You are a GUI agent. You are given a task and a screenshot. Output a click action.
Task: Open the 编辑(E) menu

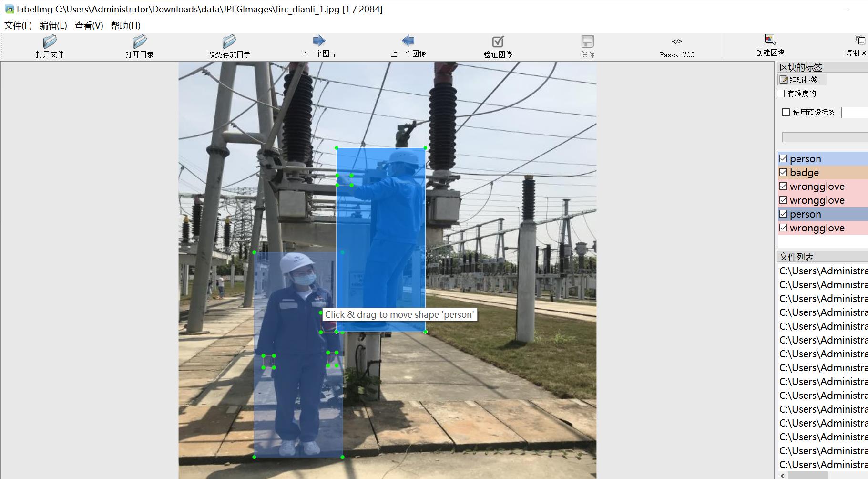[53, 25]
